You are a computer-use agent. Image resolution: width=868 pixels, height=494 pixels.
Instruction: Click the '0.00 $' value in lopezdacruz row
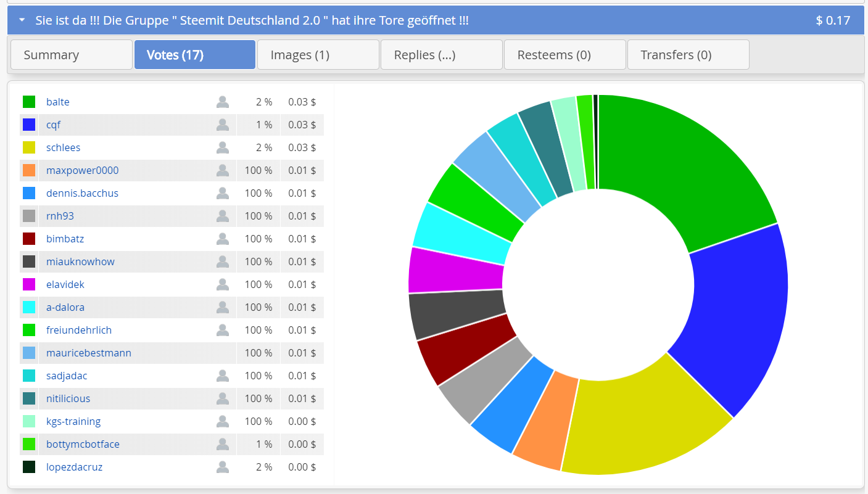pyautogui.click(x=302, y=467)
